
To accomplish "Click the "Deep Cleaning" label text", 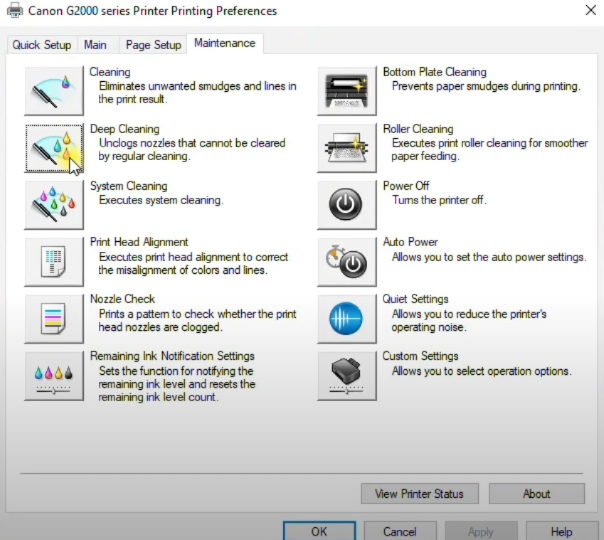I will coord(125,129).
